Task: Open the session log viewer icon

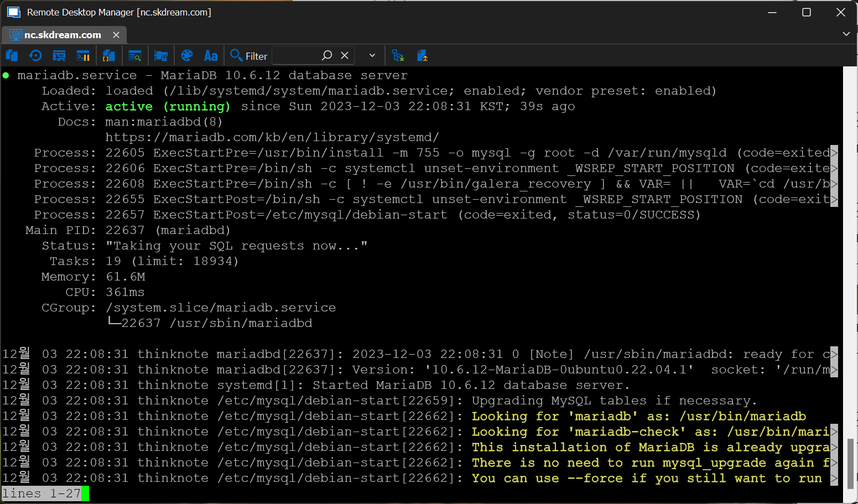Action: [x=135, y=55]
